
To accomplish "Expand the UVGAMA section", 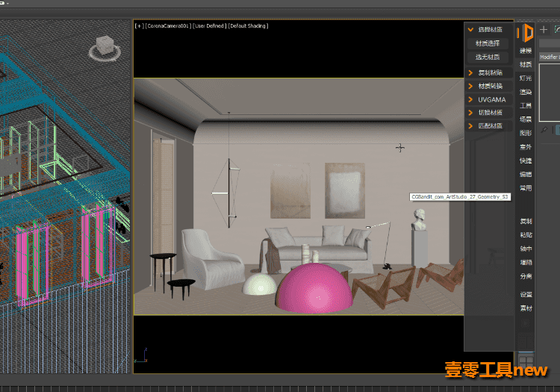I will 489,99.
